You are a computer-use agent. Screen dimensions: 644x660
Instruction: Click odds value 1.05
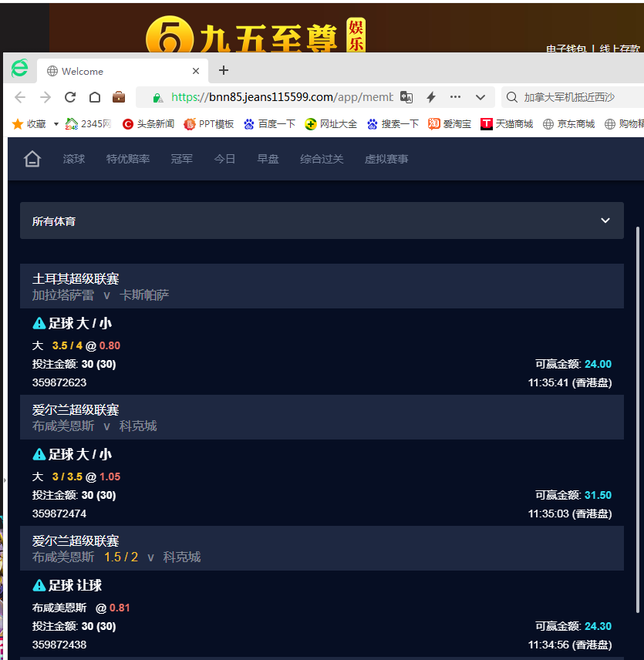pos(110,476)
